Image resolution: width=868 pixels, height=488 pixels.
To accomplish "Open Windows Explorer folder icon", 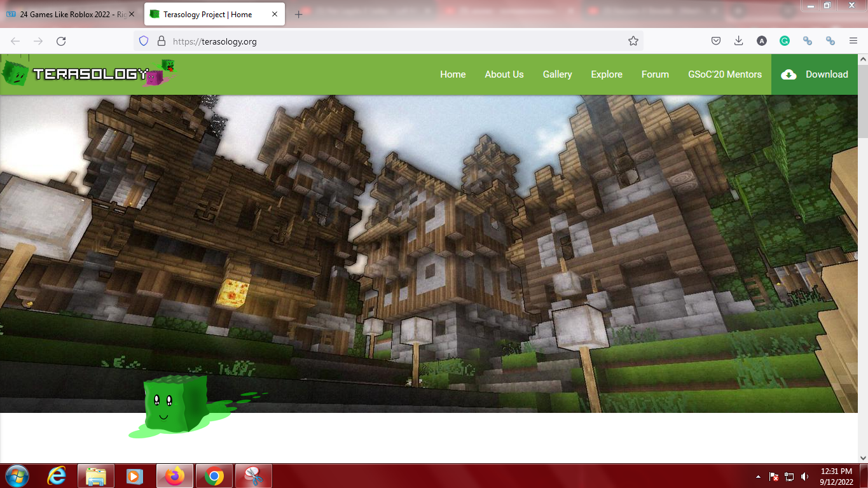I will [x=96, y=476].
